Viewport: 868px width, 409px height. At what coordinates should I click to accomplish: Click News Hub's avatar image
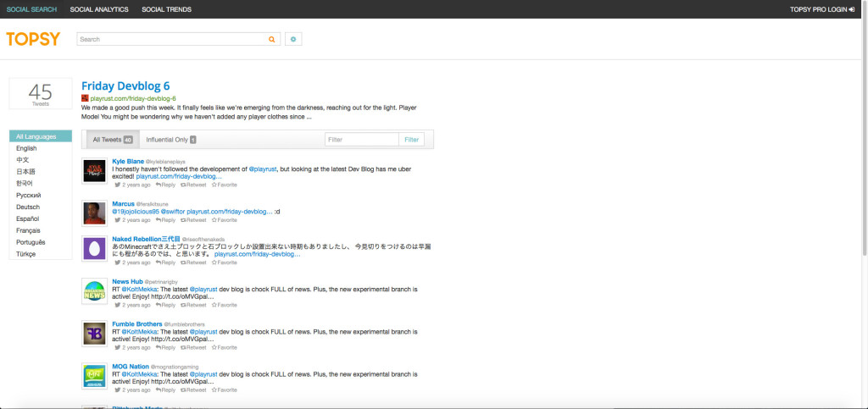point(94,290)
